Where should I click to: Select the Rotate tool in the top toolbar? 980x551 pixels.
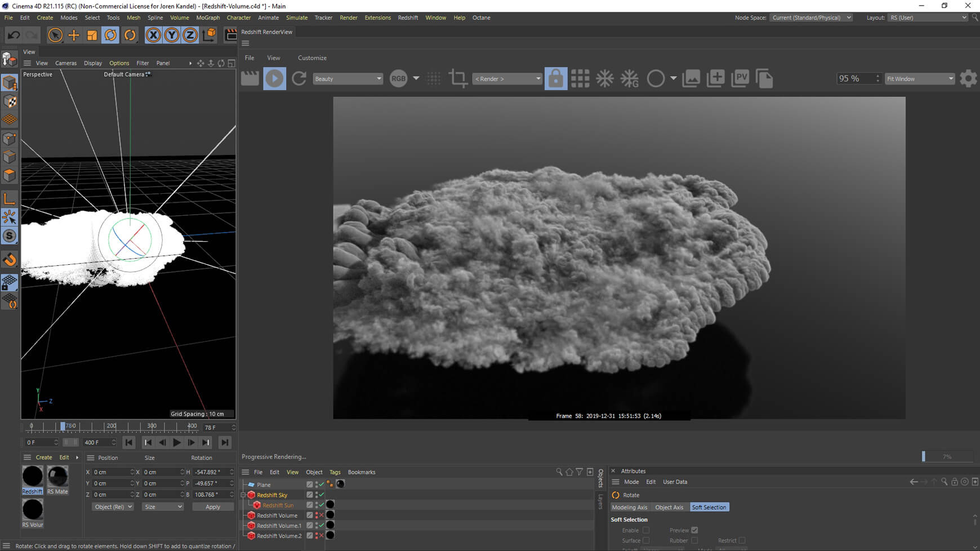tap(111, 35)
